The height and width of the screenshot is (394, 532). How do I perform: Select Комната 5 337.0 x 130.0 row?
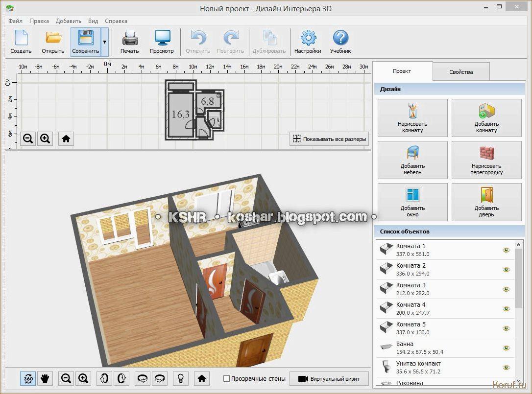(x=445, y=328)
